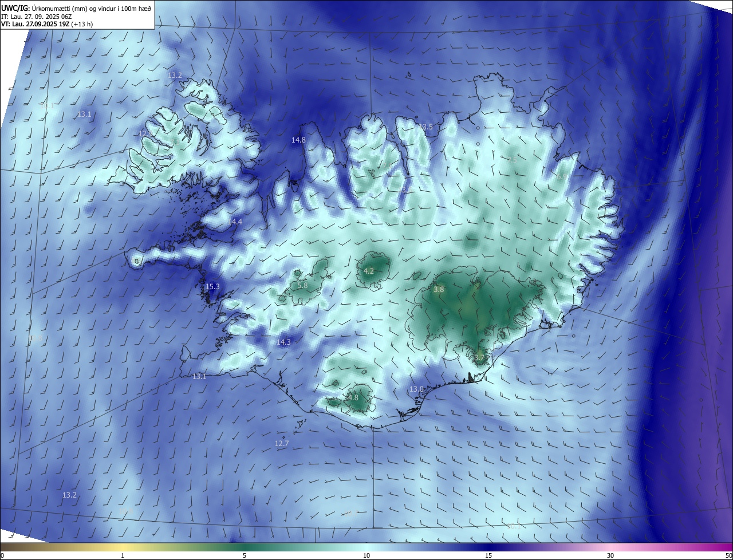
Task: Click the color scale tick label 10
Action: [x=366, y=555]
